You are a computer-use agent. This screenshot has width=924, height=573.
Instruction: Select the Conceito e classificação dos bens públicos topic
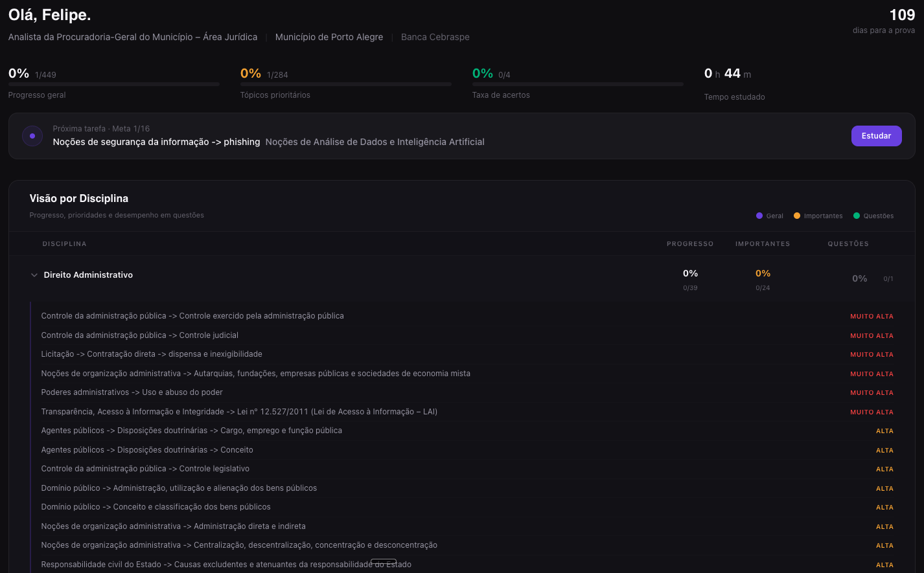click(156, 507)
